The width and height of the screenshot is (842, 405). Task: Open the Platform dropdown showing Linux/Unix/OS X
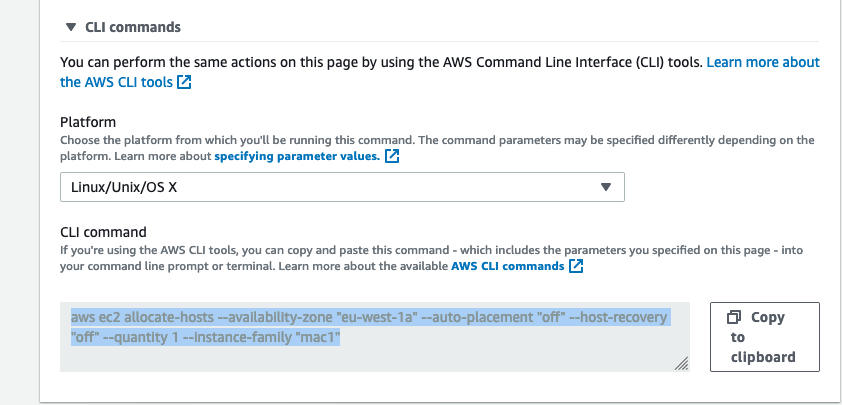342,187
